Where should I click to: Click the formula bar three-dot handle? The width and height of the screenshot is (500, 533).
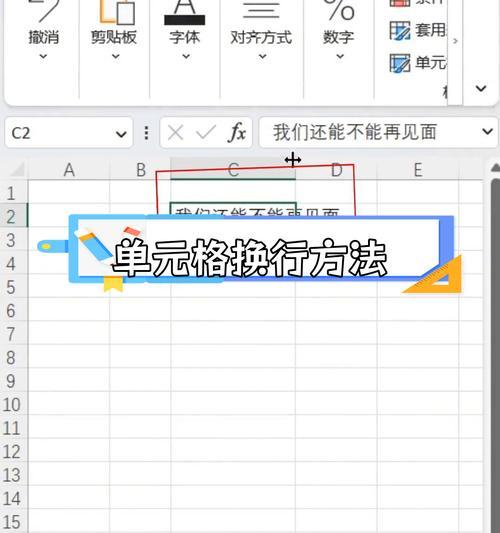(146, 133)
